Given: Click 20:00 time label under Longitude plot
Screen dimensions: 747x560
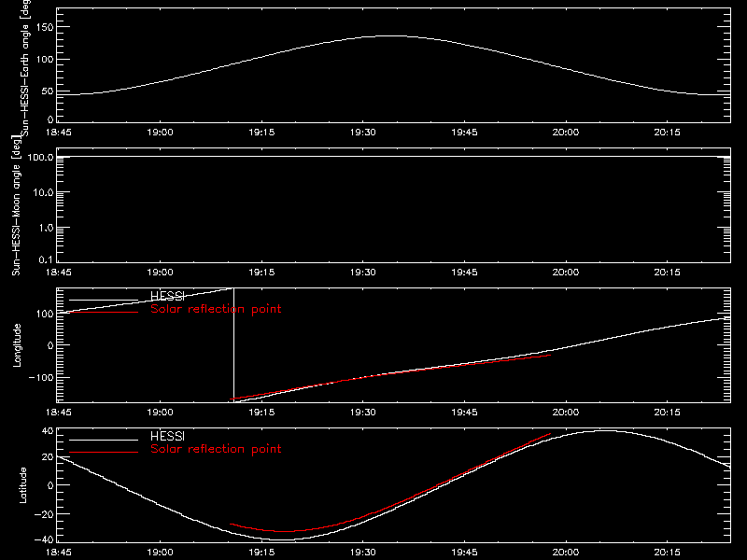Looking at the screenshot, I should click(566, 412).
